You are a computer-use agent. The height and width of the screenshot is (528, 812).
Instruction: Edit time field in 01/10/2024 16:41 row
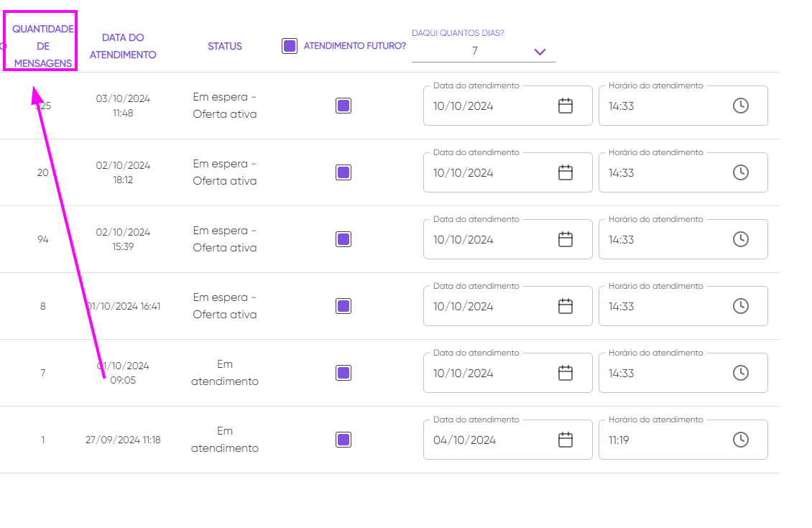point(683,306)
